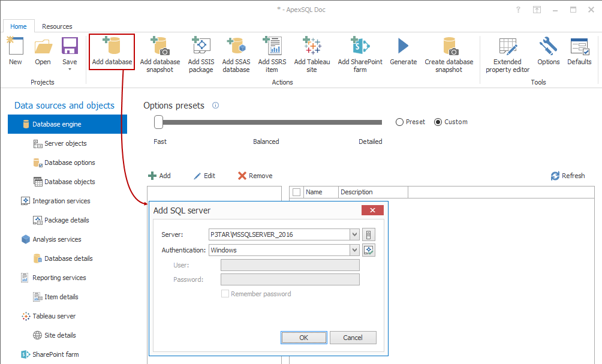The width and height of the screenshot is (602, 364).
Task: Click the Description column header
Action: (x=373, y=192)
